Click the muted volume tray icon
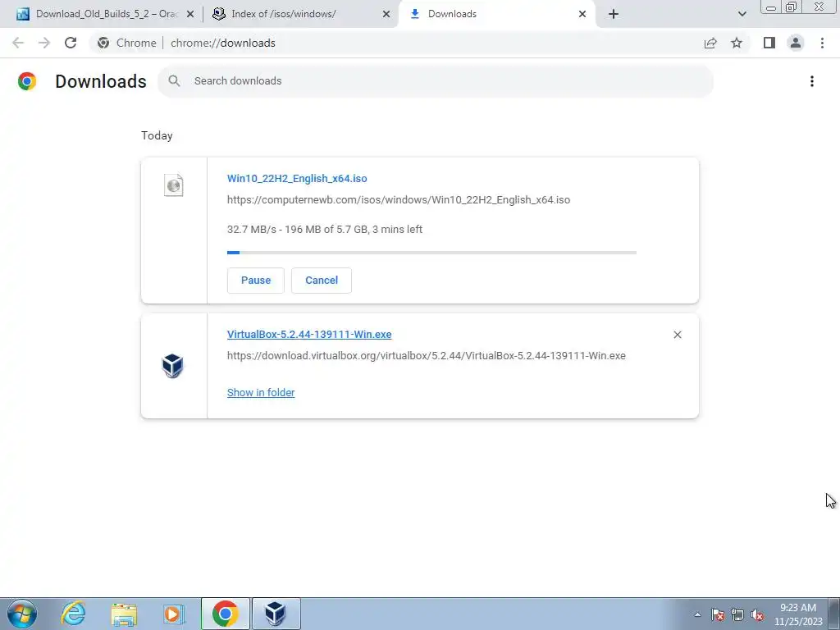The image size is (840, 630). click(x=757, y=614)
